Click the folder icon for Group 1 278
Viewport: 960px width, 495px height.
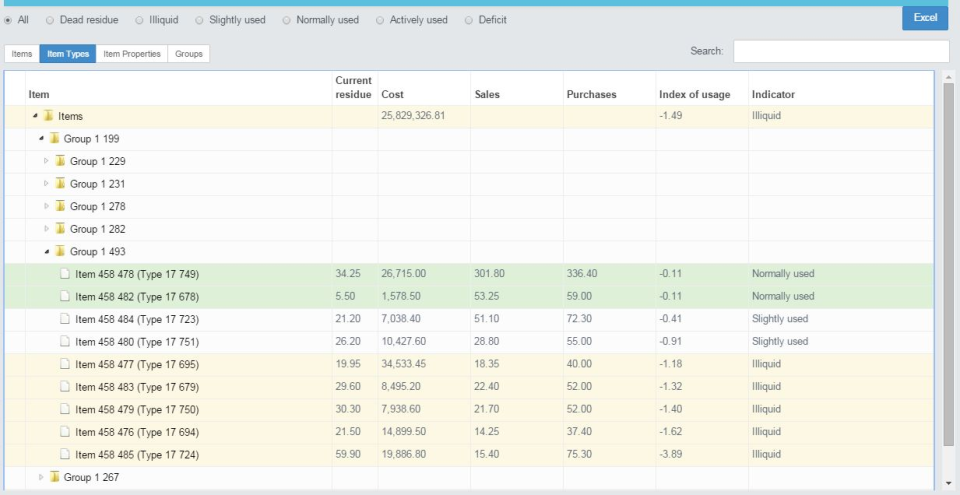point(60,206)
